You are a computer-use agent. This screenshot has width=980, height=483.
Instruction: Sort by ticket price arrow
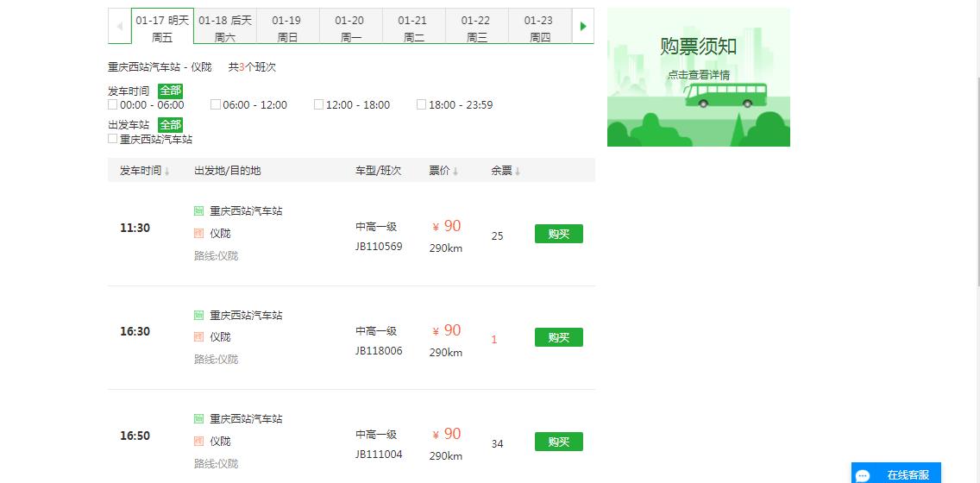coord(455,172)
